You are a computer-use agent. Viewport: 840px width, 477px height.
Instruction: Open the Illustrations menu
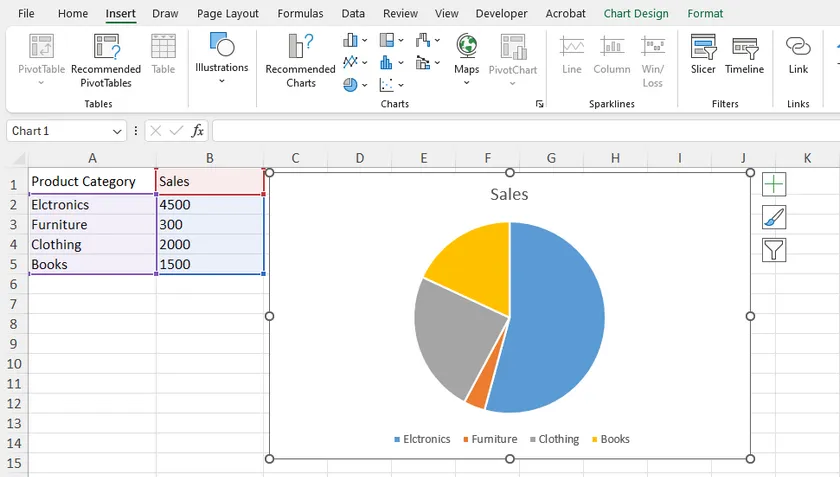[222, 58]
